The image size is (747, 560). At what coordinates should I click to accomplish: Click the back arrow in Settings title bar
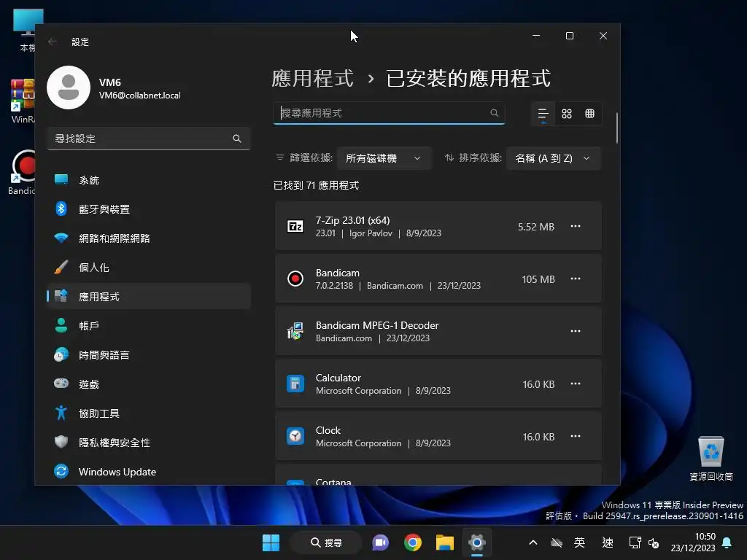pyautogui.click(x=53, y=42)
